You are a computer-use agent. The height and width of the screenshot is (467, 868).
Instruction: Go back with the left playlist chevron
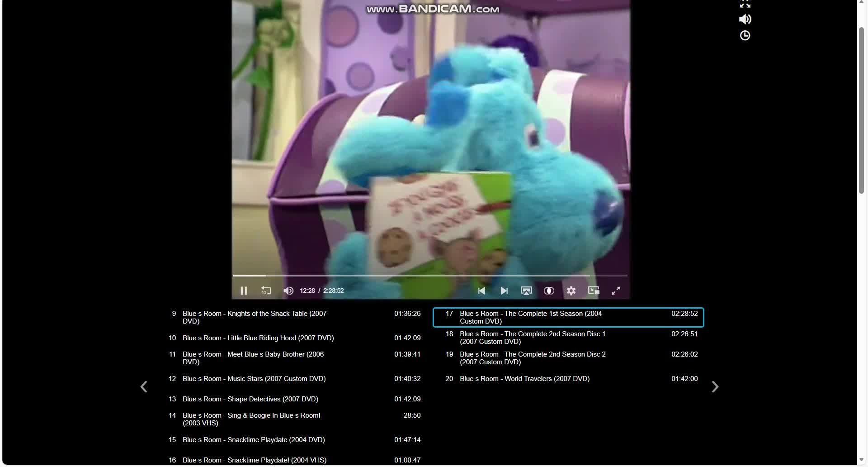point(144,386)
